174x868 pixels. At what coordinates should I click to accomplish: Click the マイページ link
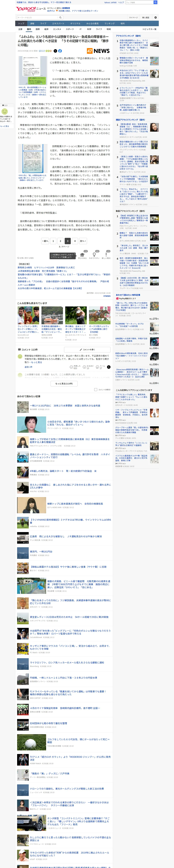pyautogui.click(x=133, y=18)
